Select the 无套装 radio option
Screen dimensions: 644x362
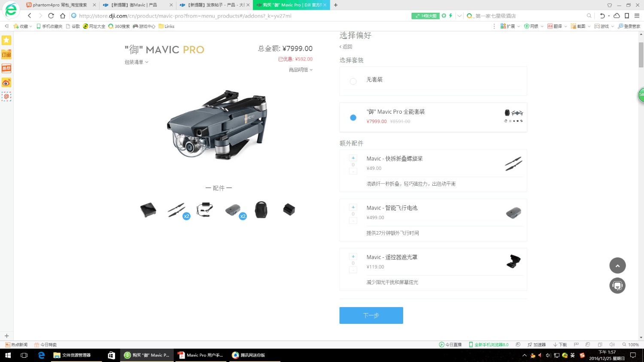point(353,81)
